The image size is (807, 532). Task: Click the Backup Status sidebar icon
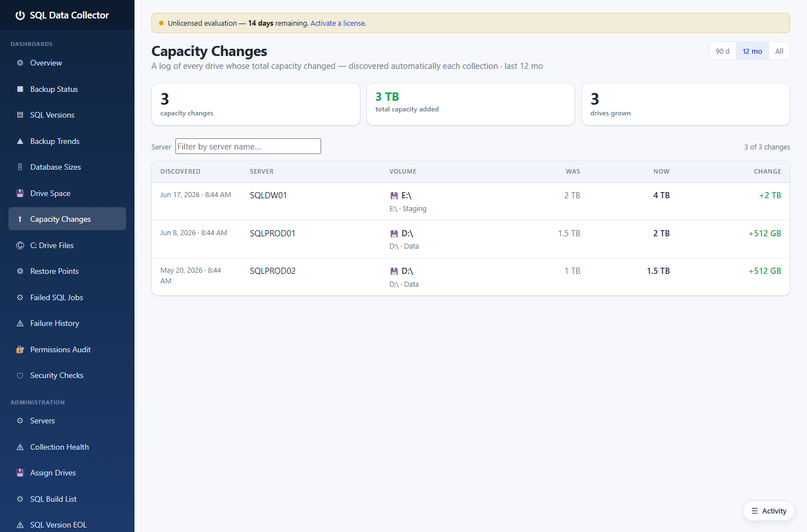tap(20, 89)
